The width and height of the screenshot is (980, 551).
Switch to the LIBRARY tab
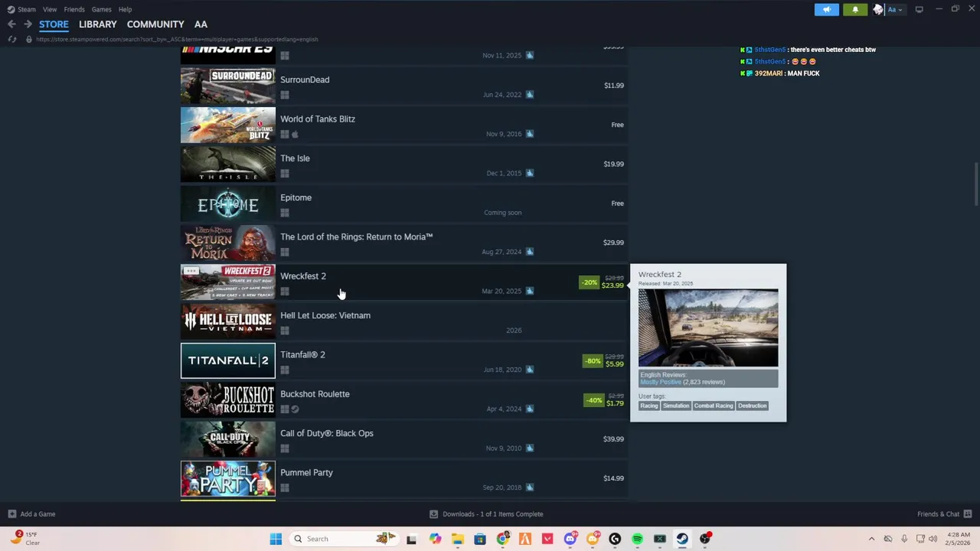click(97, 24)
